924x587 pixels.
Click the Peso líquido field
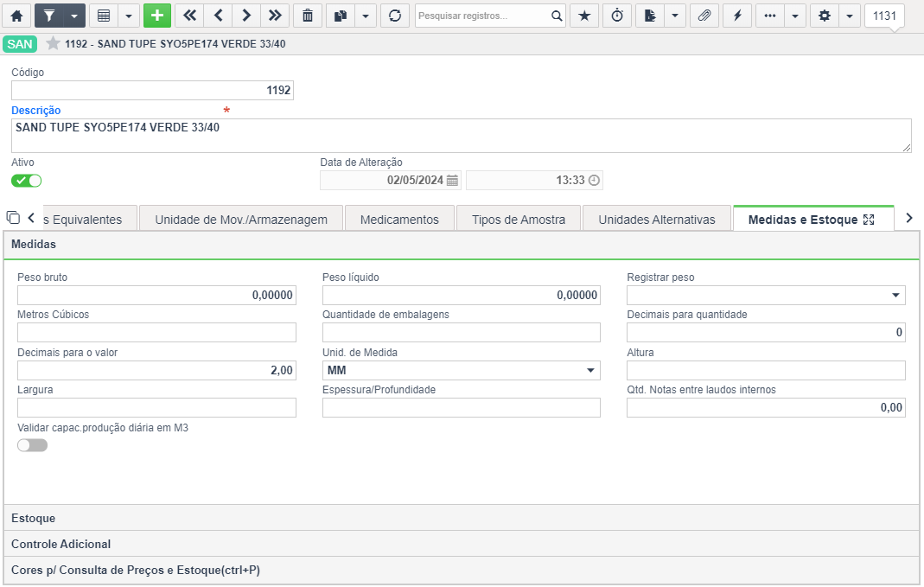tap(462, 296)
